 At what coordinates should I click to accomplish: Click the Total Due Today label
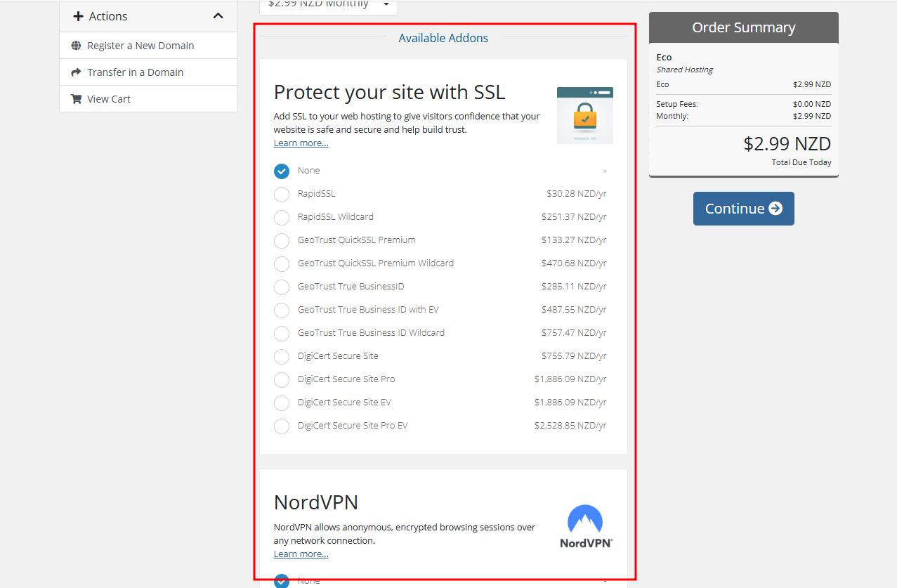click(x=801, y=162)
